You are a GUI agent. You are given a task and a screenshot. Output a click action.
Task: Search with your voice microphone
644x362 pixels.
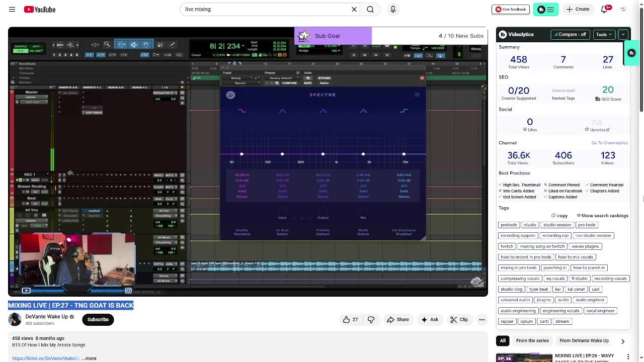[x=393, y=9]
